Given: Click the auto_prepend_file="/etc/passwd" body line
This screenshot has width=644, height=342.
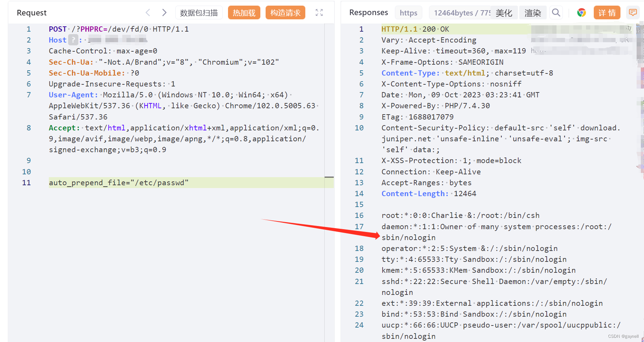Looking at the screenshot, I should click(119, 183).
